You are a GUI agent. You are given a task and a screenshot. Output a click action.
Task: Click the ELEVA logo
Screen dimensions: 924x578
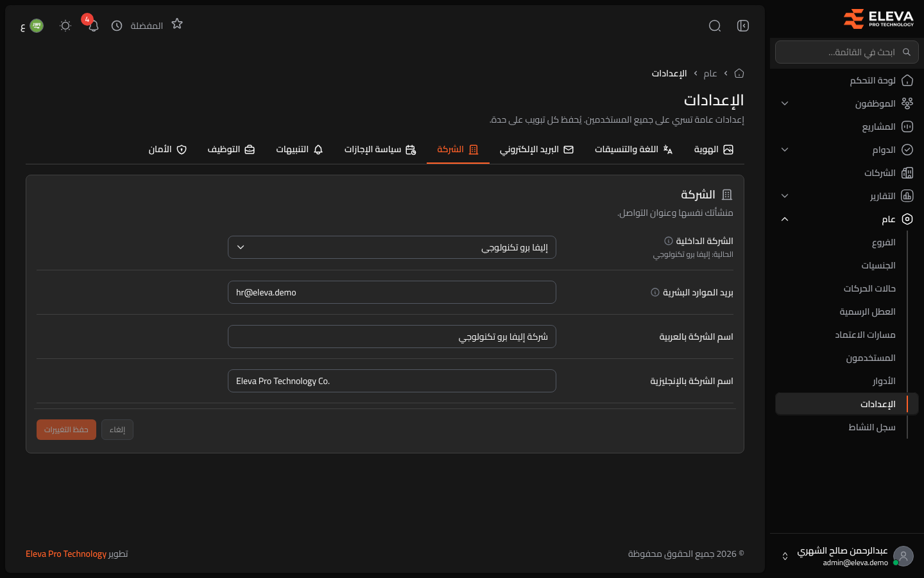878,19
